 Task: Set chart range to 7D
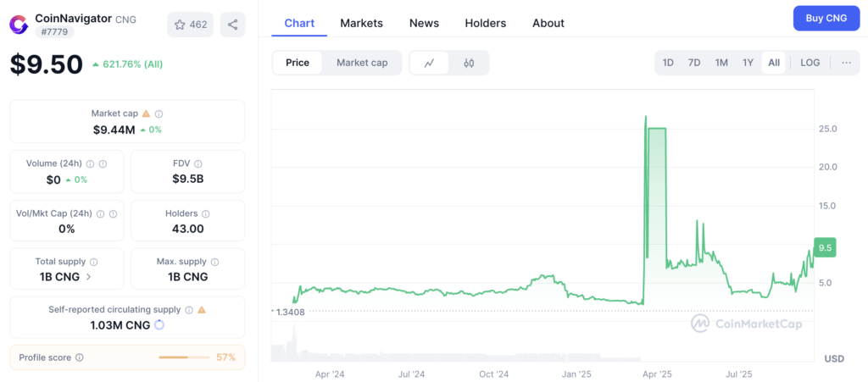pyautogui.click(x=694, y=63)
